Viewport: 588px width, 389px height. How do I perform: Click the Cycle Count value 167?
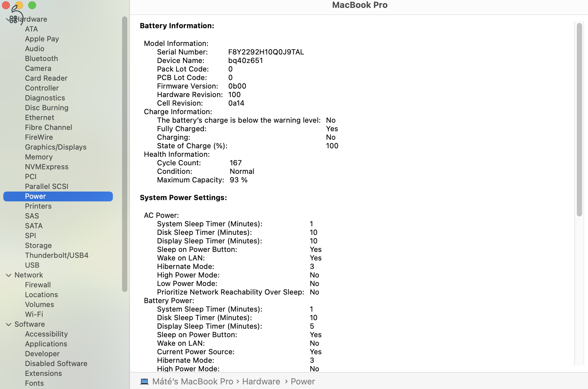tap(236, 163)
